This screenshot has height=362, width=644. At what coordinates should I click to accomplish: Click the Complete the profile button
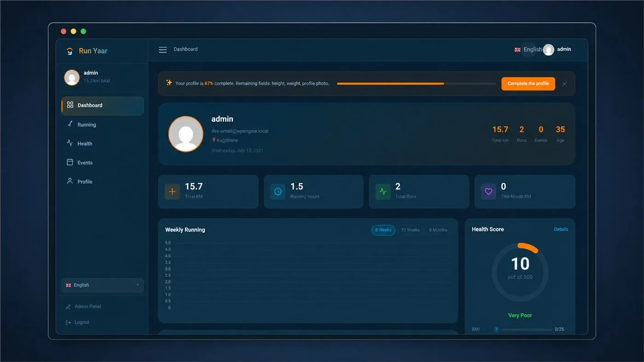pyautogui.click(x=528, y=84)
